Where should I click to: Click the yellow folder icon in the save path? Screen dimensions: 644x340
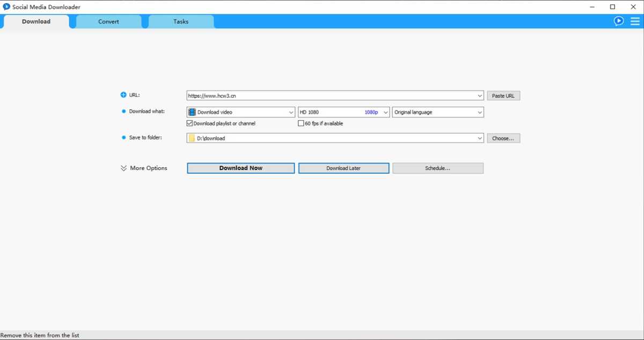pos(192,138)
